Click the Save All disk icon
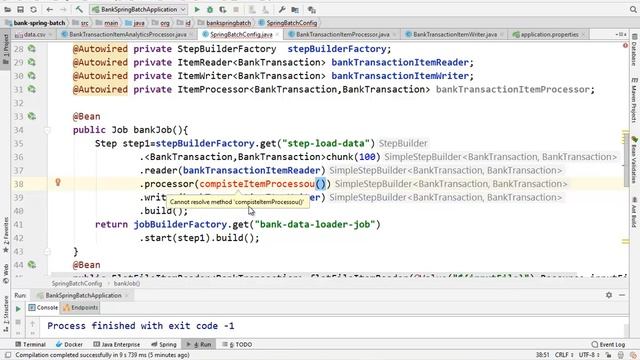This screenshot has height=360, width=640. point(20,9)
